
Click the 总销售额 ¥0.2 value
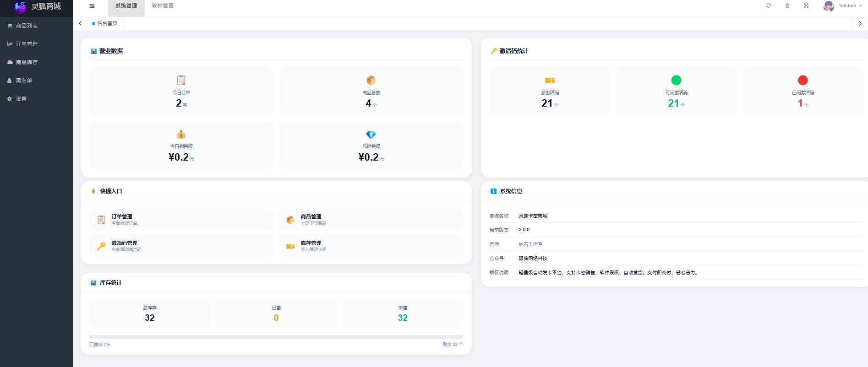[x=368, y=157]
